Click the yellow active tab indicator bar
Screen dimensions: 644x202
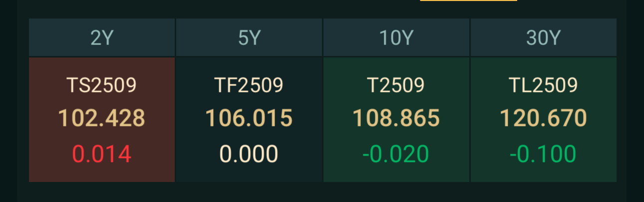pyautogui.click(x=469, y=0)
